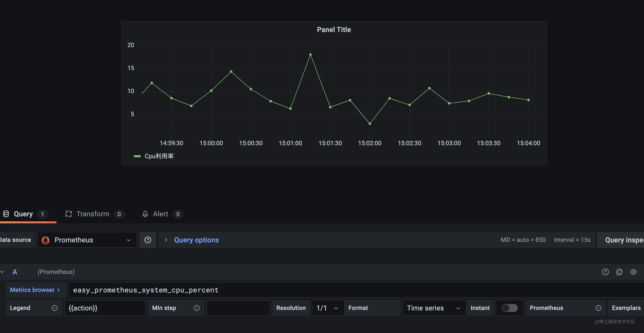Open the Format Time series dropdown

pos(434,308)
